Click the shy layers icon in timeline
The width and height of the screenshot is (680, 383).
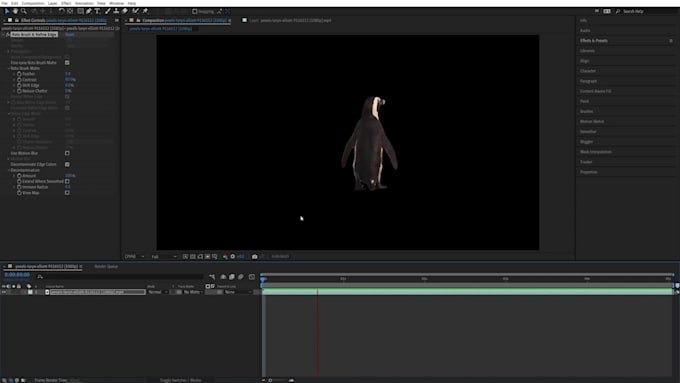pos(223,277)
